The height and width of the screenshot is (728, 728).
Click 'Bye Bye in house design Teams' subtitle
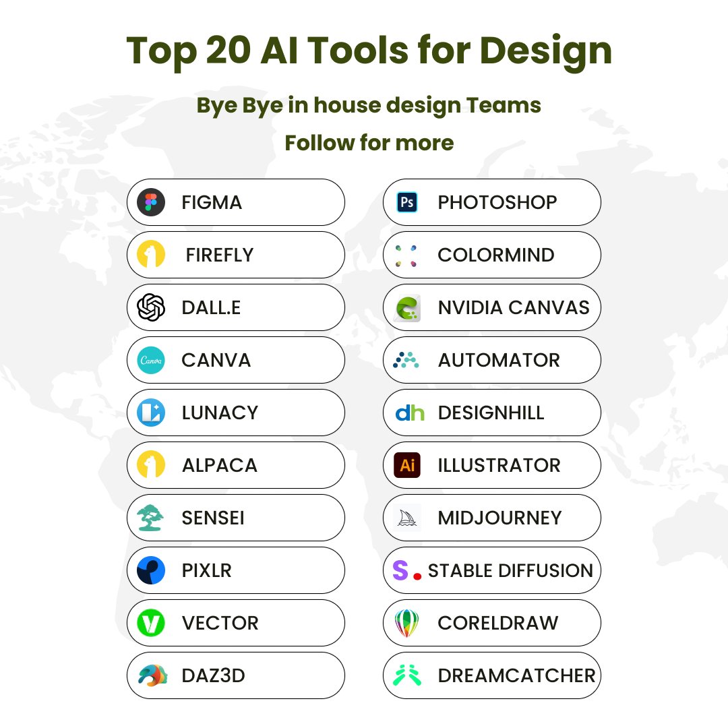point(369,106)
